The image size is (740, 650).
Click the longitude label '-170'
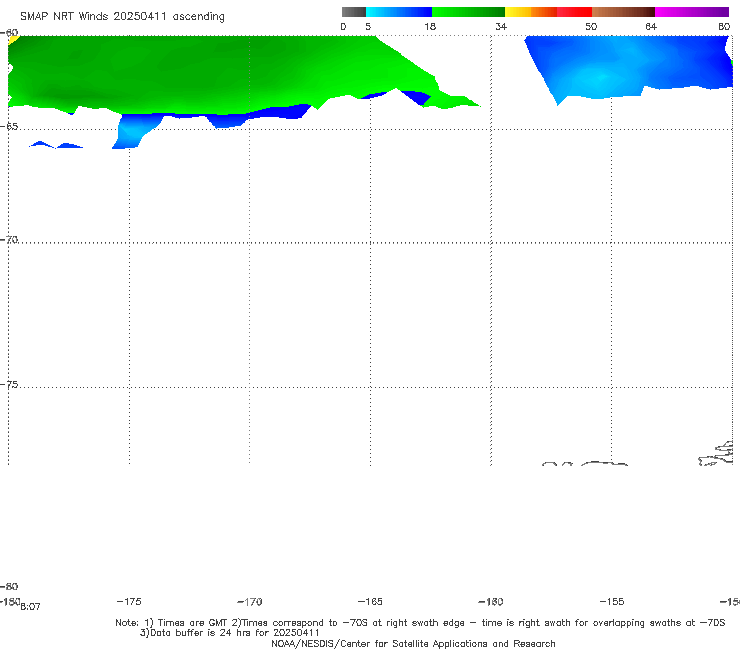(250, 602)
